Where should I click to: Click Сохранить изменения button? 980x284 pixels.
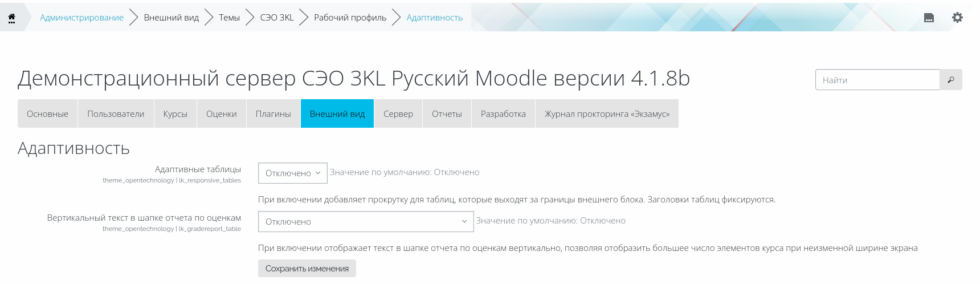click(x=307, y=269)
